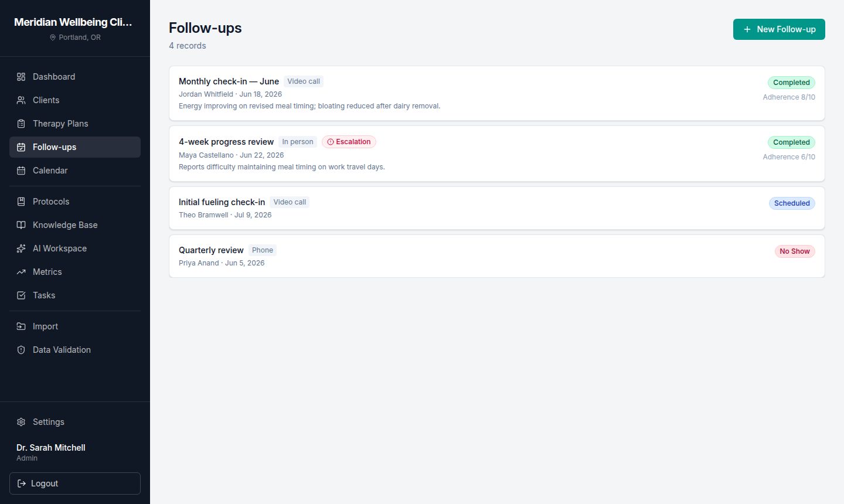
Task: View the Metrics trend-line icon
Action: point(21,272)
